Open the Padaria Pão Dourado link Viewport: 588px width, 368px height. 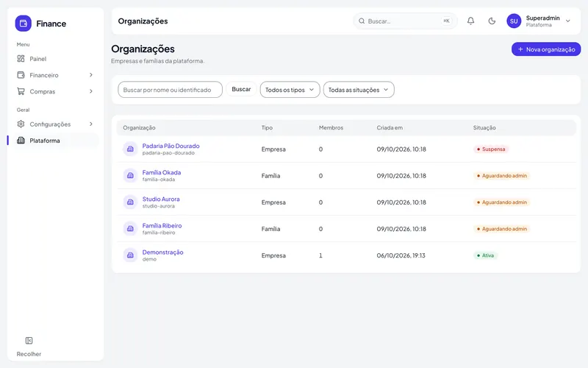point(171,146)
